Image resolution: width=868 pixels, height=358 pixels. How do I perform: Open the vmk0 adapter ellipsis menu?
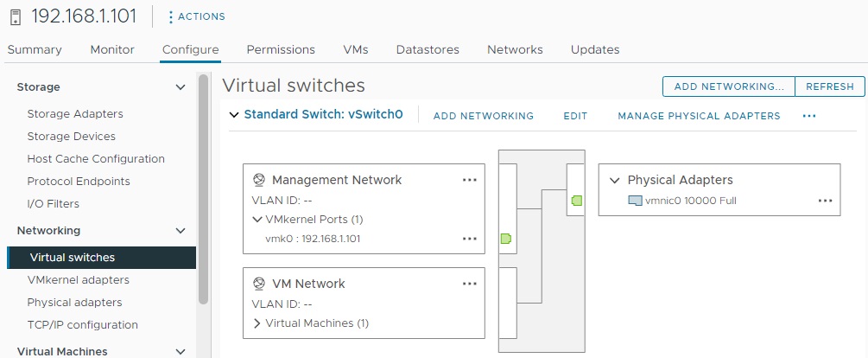[x=469, y=239]
